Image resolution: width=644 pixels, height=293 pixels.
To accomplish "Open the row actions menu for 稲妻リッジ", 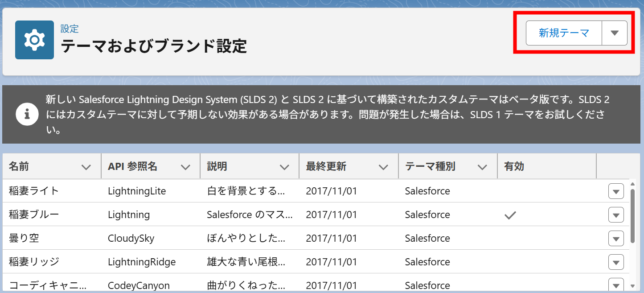I will [615, 262].
